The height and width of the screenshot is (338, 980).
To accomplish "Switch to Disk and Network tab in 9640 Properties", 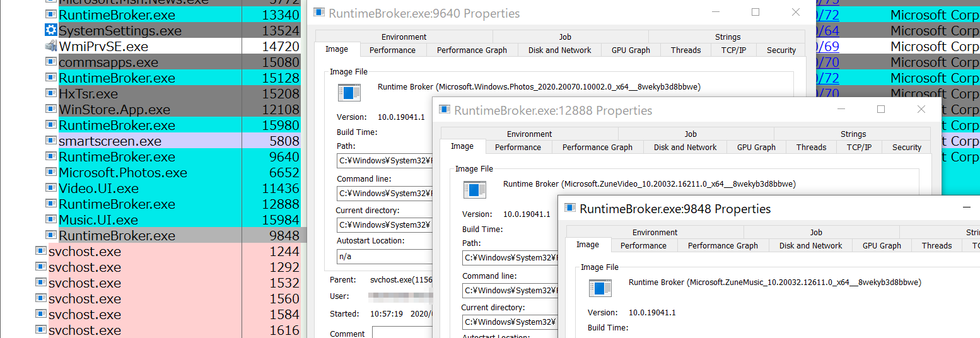I will coord(559,50).
